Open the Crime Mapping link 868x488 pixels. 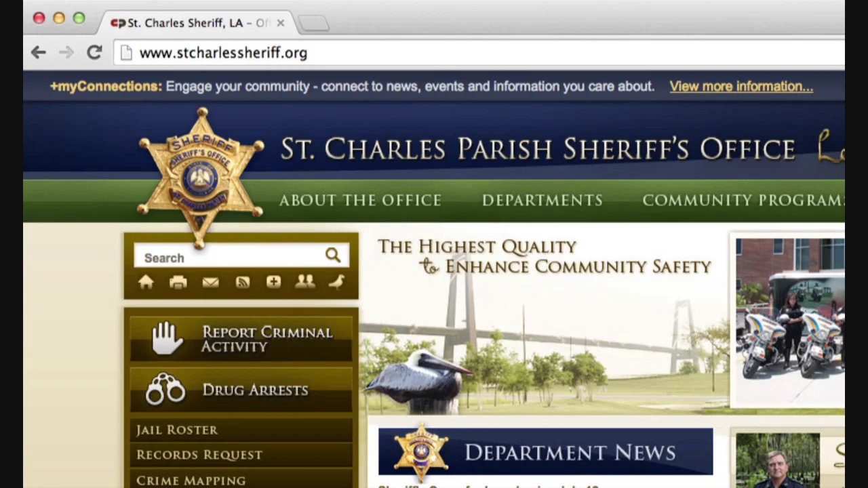click(x=241, y=480)
